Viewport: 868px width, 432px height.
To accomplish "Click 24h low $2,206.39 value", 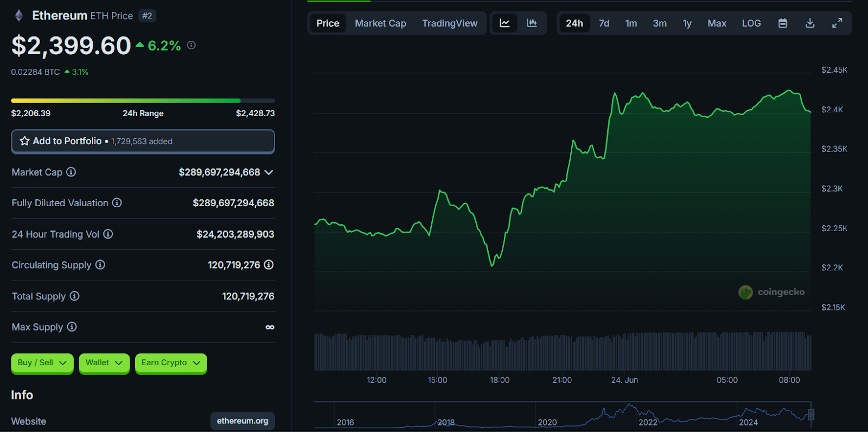I will tap(31, 113).
